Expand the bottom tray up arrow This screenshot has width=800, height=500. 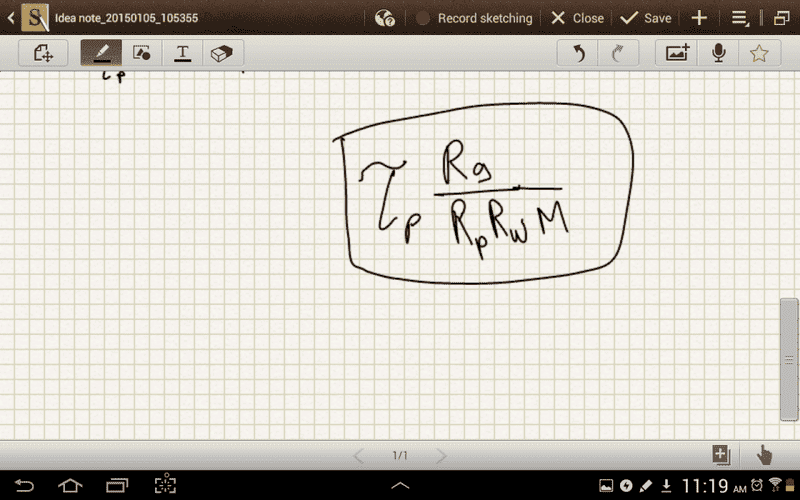[x=400, y=485]
